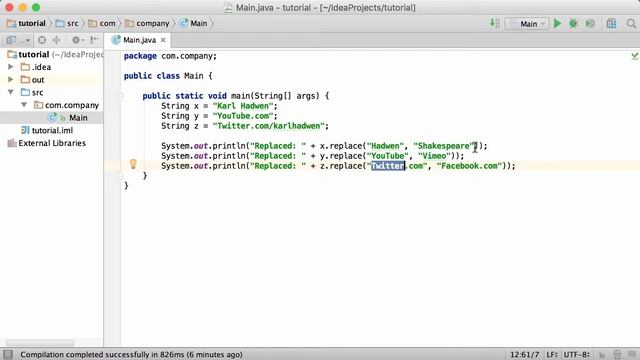Select Main class in the breadcrumb bar

[x=193, y=23]
